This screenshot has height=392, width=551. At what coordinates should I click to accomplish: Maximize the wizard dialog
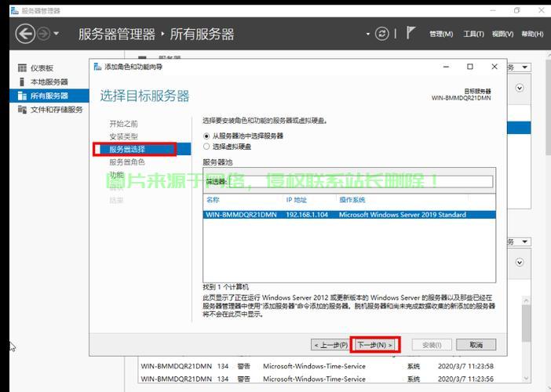pos(470,67)
